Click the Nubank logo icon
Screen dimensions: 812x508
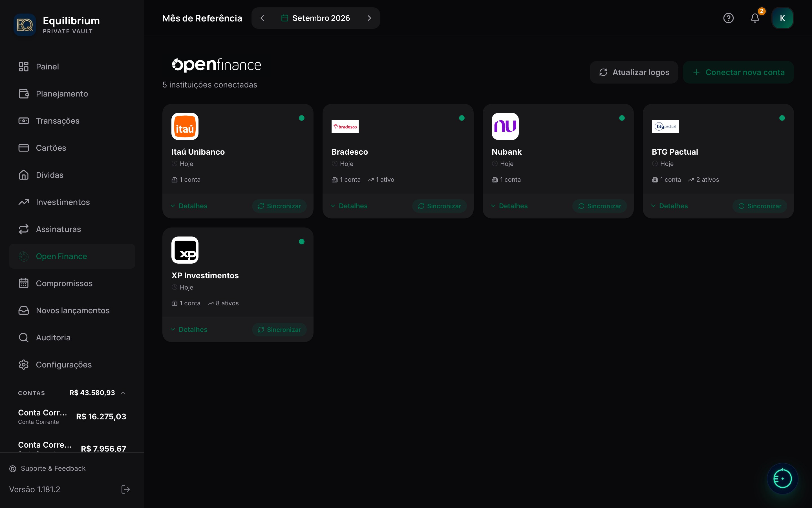pyautogui.click(x=505, y=126)
